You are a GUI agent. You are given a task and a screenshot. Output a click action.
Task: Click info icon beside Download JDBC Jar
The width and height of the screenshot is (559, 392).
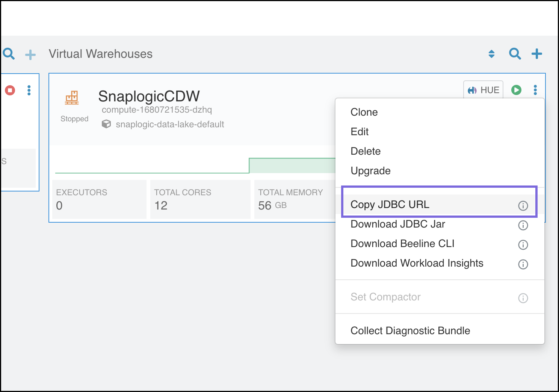click(x=523, y=225)
